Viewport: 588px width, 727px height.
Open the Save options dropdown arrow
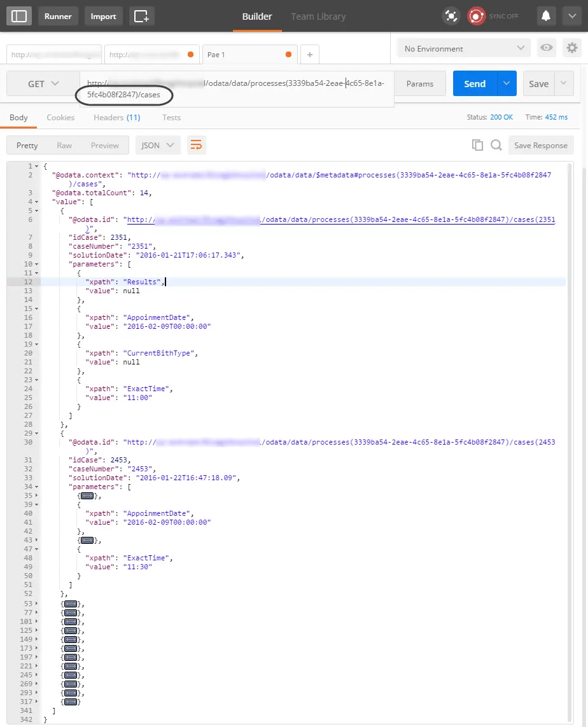(564, 83)
